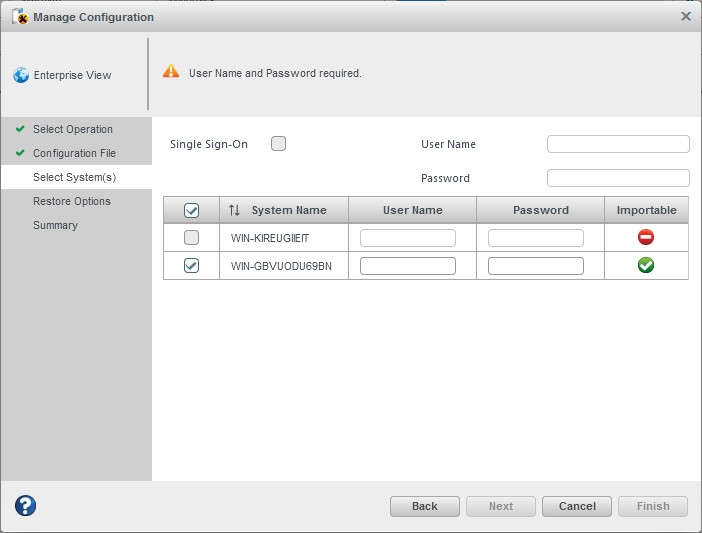Close the Manage Configuration dialog
This screenshot has height=533, width=702.
pyautogui.click(x=686, y=16)
